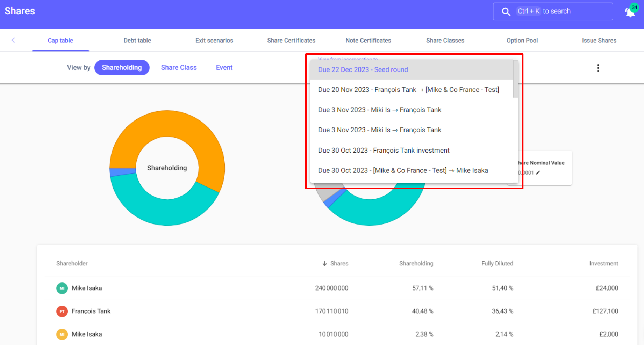Choose Due 30 Oct 2023 François Tank investment

coord(384,151)
